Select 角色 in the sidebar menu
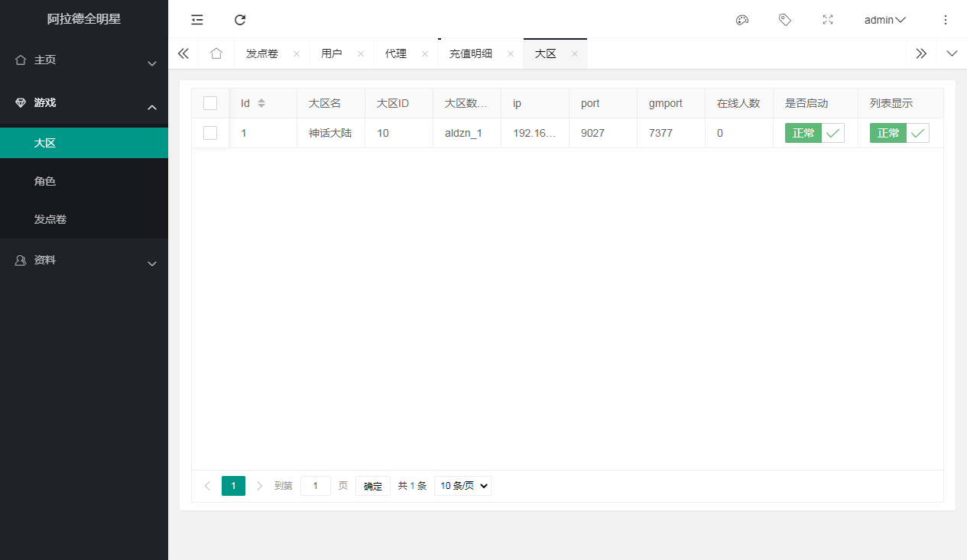 [x=45, y=182]
